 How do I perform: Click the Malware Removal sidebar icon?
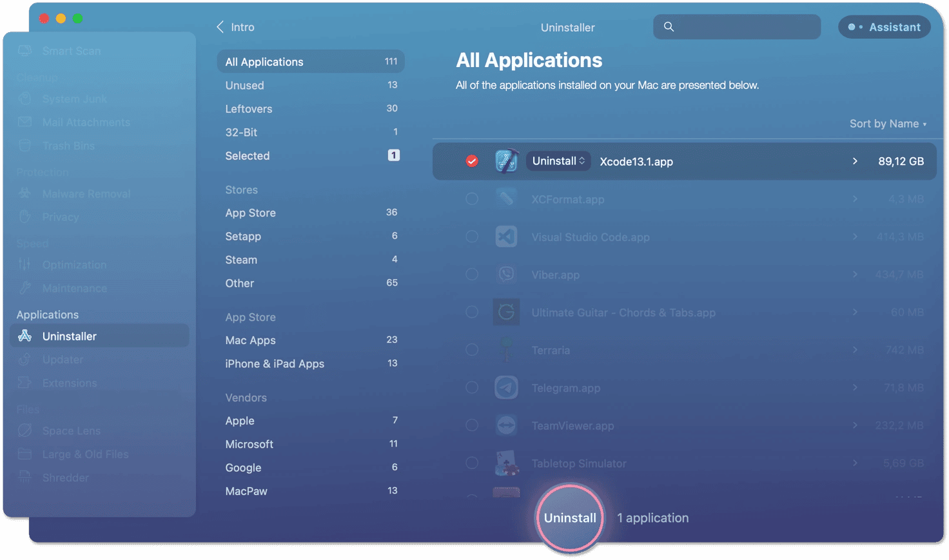(x=25, y=193)
